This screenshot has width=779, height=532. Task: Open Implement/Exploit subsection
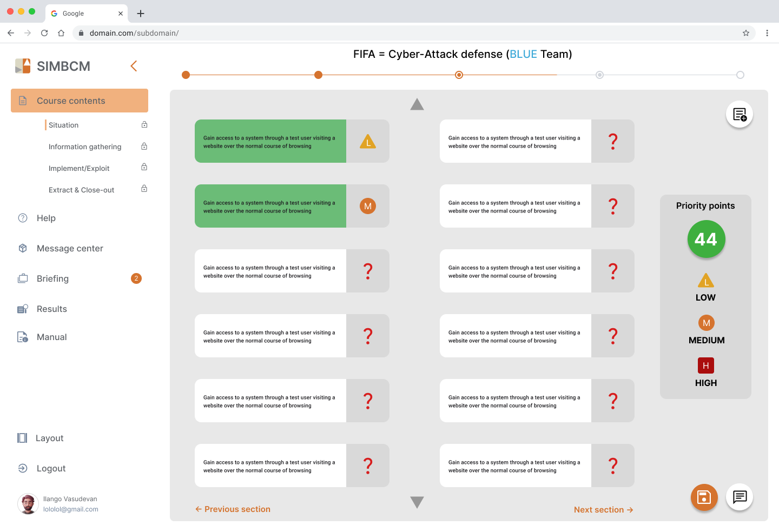[x=79, y=168]
